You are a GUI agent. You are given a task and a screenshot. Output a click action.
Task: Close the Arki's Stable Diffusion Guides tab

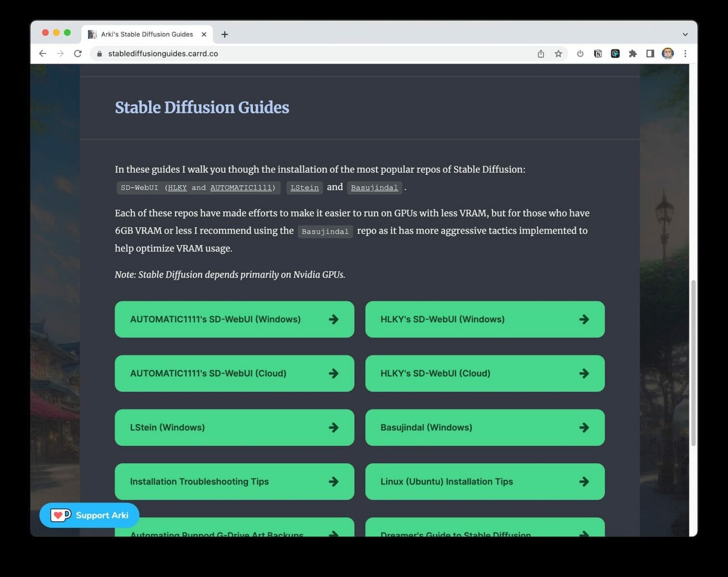(204, 35)
